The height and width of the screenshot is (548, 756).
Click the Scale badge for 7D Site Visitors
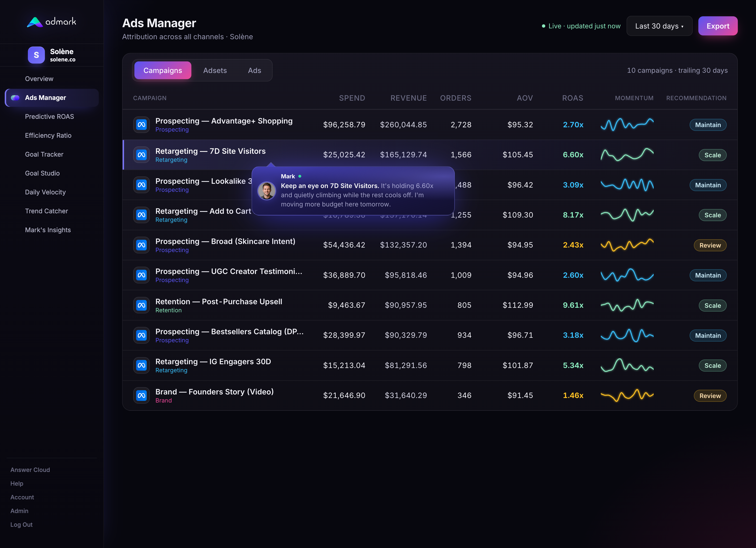(x=712, y=155)
